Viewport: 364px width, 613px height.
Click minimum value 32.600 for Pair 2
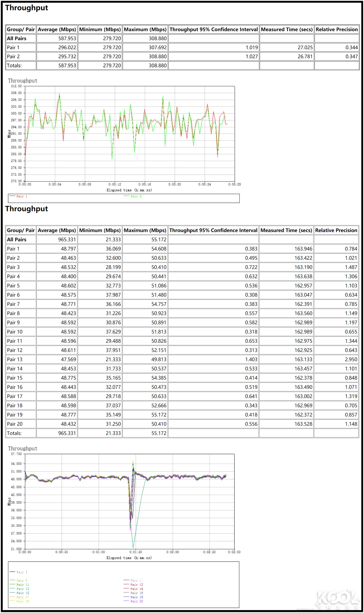click(x=113, y=258)
